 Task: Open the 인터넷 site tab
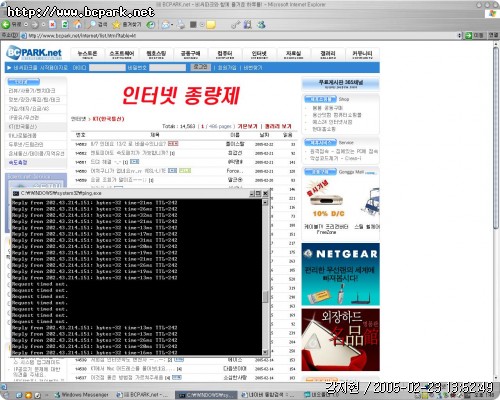(259, 54)
